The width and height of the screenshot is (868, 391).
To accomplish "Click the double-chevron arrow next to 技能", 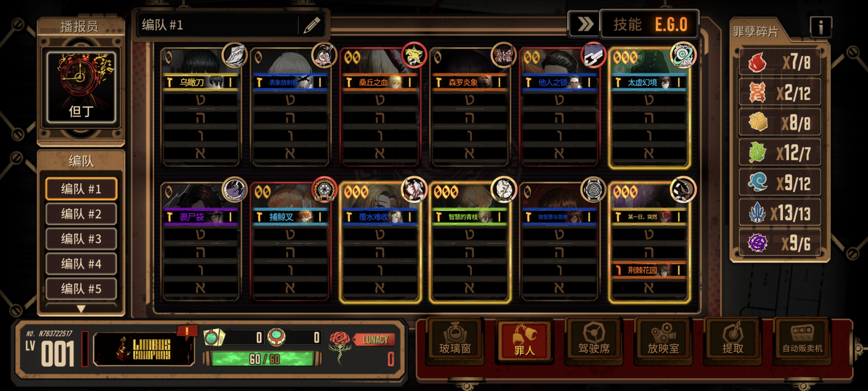I will click(x=585, y=24).
